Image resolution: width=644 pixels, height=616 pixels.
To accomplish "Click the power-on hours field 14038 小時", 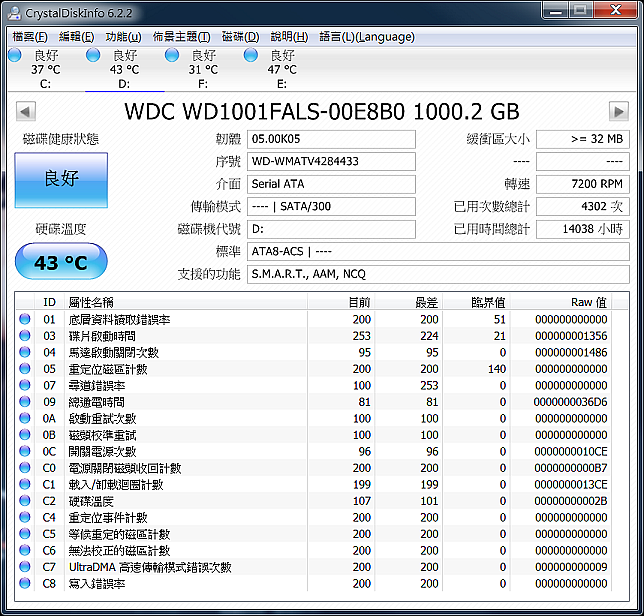I will (x=583, y=229).
